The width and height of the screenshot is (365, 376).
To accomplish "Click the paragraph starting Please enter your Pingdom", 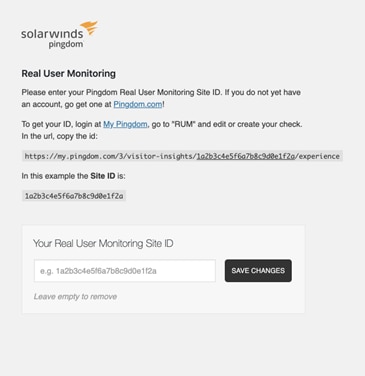I will 161,98.
